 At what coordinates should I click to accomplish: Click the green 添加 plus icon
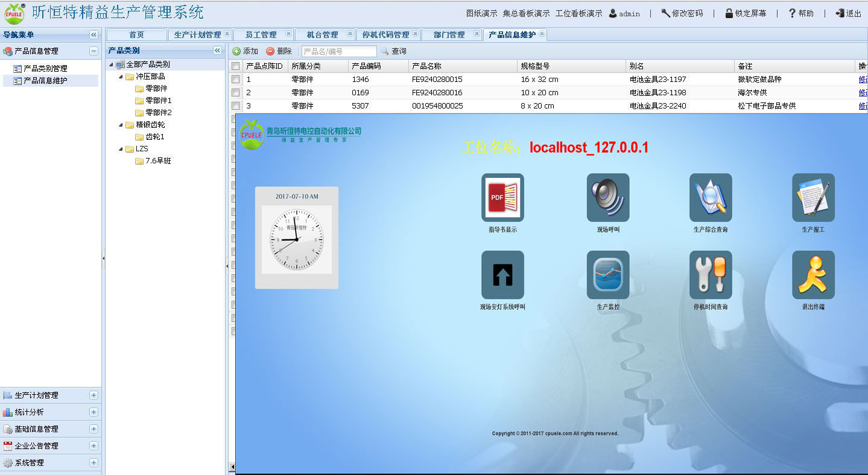[x=236, y=51]
